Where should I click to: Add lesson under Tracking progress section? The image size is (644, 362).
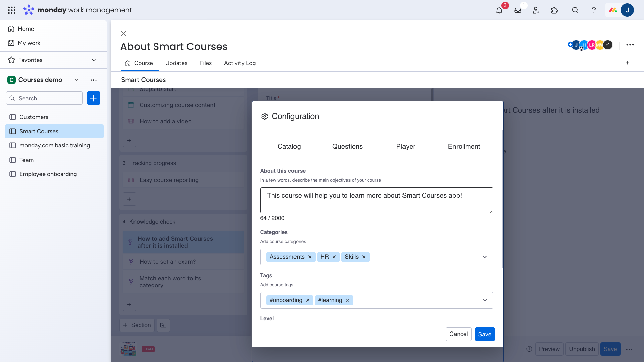pyautogui.click(x=129, y=199)
